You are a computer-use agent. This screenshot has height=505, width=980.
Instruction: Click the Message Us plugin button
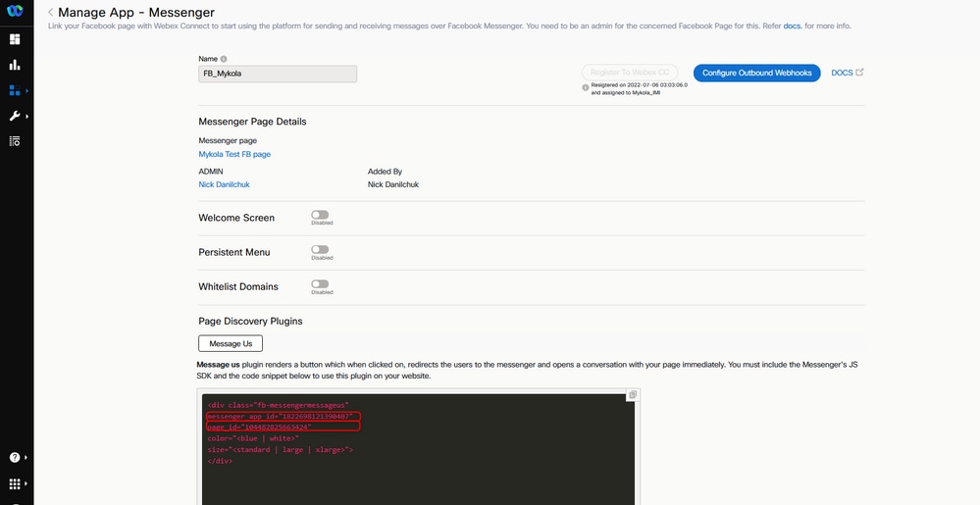(231, 344)
